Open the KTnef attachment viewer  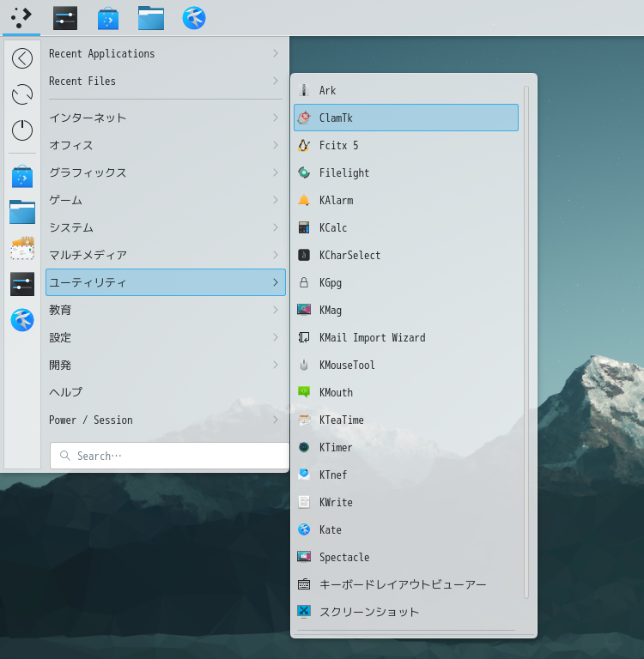coord(406,475)
